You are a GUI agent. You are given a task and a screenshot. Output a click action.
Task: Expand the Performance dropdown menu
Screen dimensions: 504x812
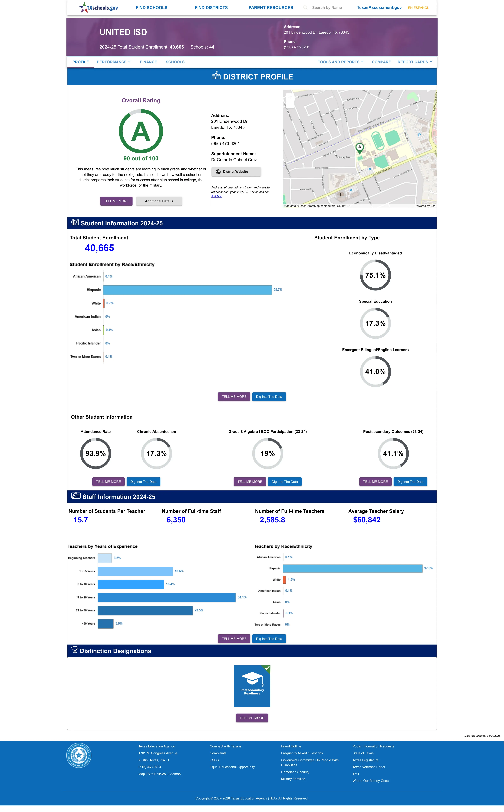tap(114, 62)
